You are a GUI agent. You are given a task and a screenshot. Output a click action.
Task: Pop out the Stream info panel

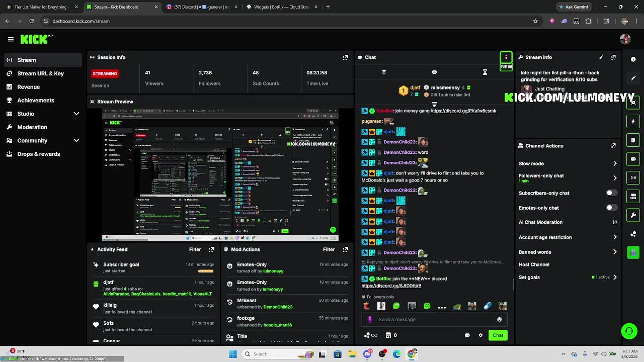point(613,57)
